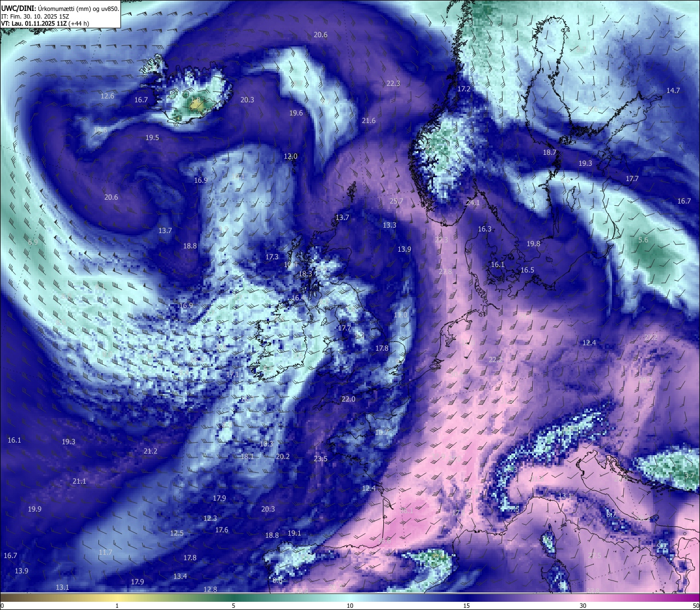
Task: Click the color scale tick label 1
Action: [x=117, y=606]
